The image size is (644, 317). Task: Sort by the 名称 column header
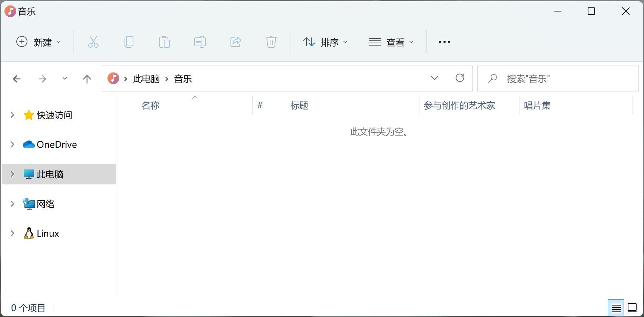(x=150, y=106)
